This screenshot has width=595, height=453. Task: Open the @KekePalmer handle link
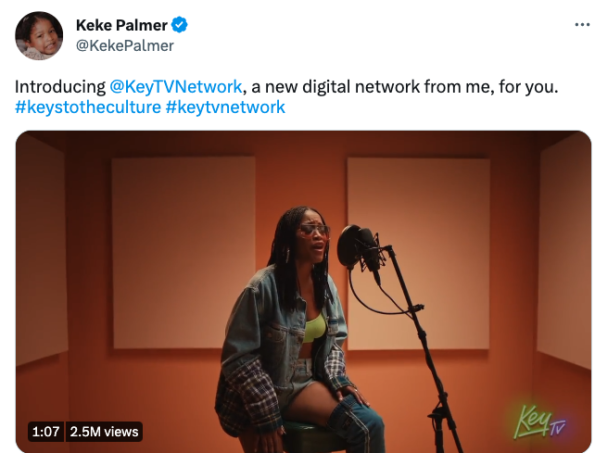tap(125, 46)
